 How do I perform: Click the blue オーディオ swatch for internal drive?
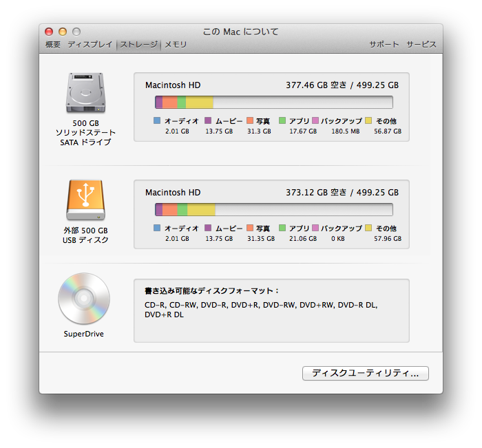coord(157,120)
